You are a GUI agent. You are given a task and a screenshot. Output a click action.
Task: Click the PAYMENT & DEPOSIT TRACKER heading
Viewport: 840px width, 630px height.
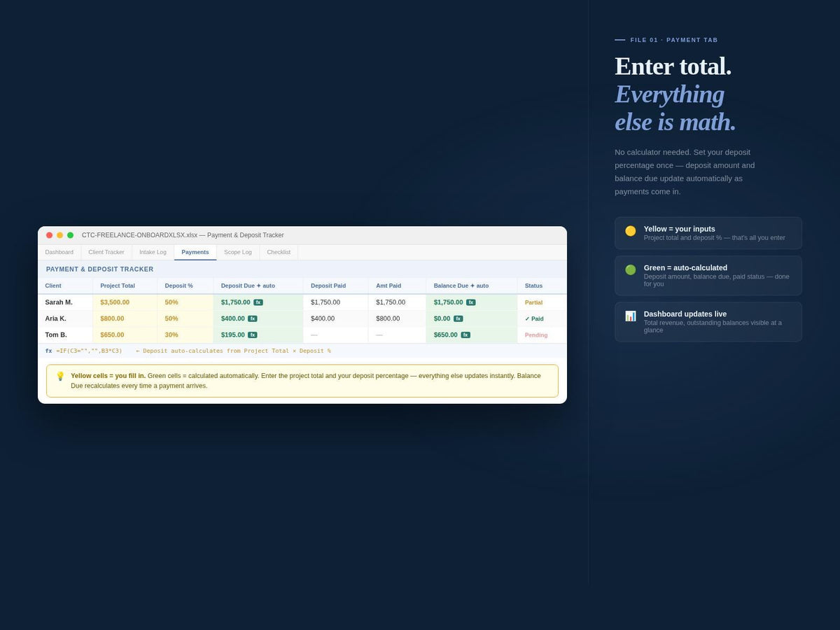pyautogui.click(x=99, y=269)
